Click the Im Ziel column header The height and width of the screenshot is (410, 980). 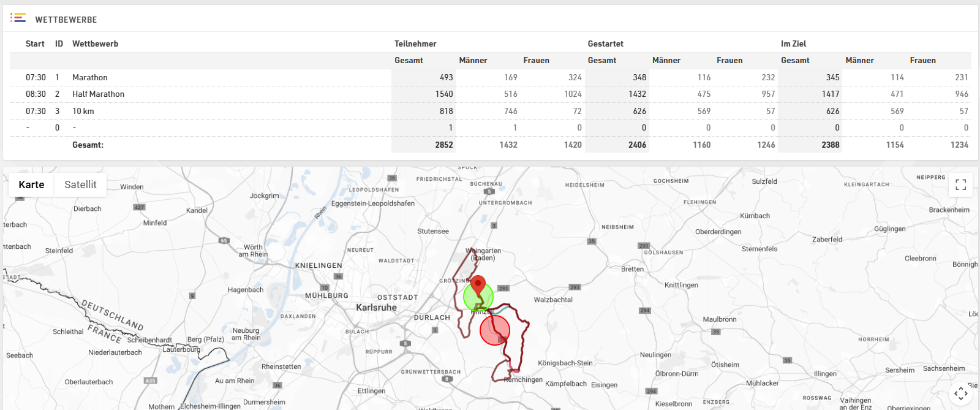[x=793, y=44]
